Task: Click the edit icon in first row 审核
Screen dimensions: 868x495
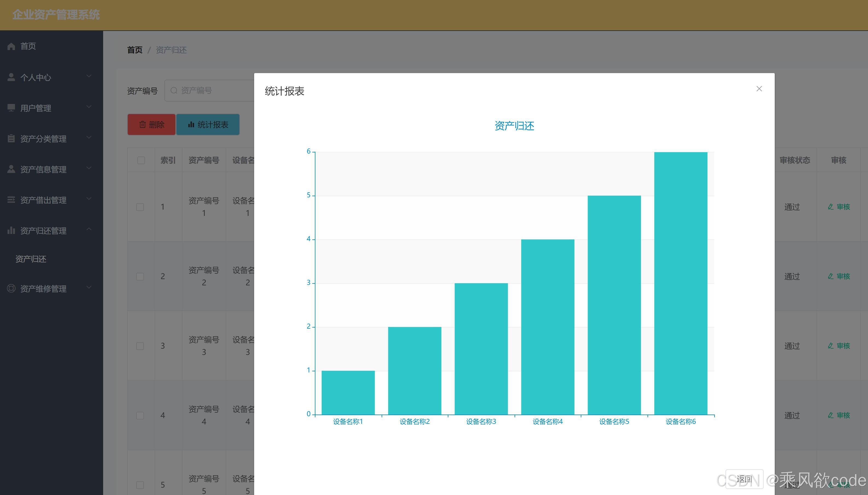Action: [x=831, y=207]
